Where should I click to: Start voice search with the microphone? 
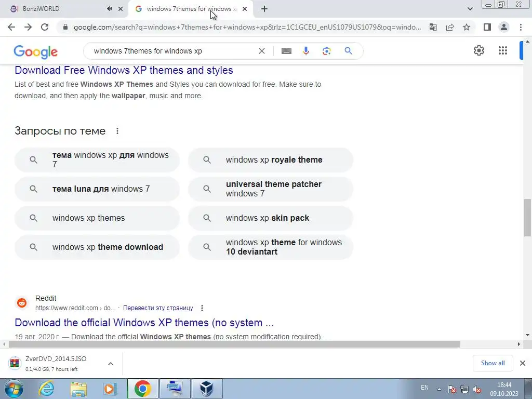(305, 51)
